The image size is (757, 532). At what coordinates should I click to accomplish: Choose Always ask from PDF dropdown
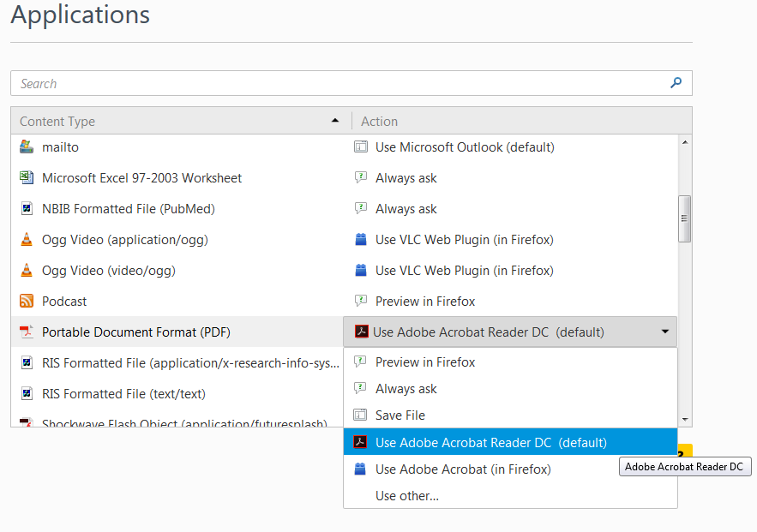coord(510,388)
